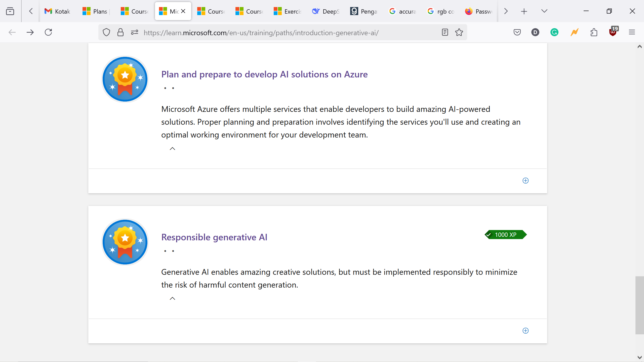Open the orange lightning extension icon
The width and height of the screenshot is (644, 362).
pos(575,32)
